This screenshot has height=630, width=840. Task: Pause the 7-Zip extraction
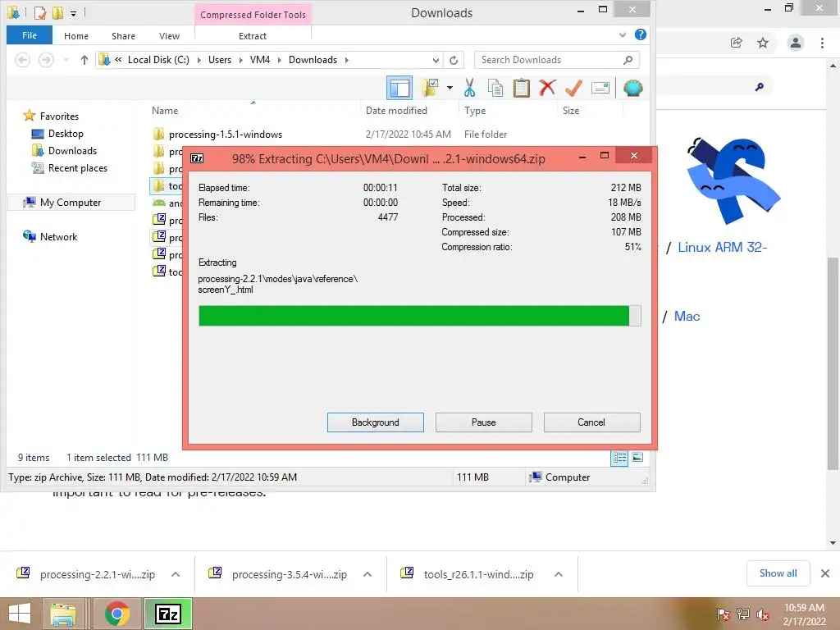pyautogui.click(x=483, y=422)
